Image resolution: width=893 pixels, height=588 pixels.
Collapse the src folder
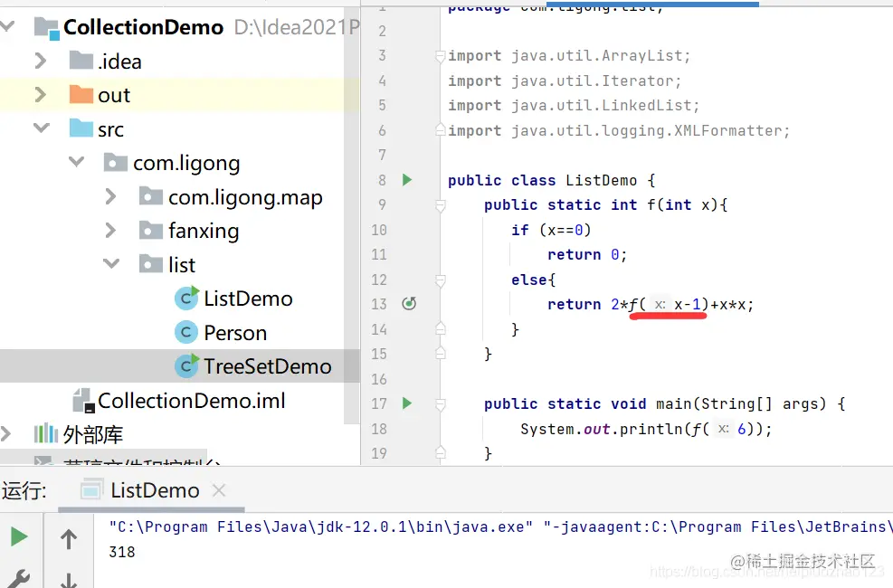pos(41,128)
